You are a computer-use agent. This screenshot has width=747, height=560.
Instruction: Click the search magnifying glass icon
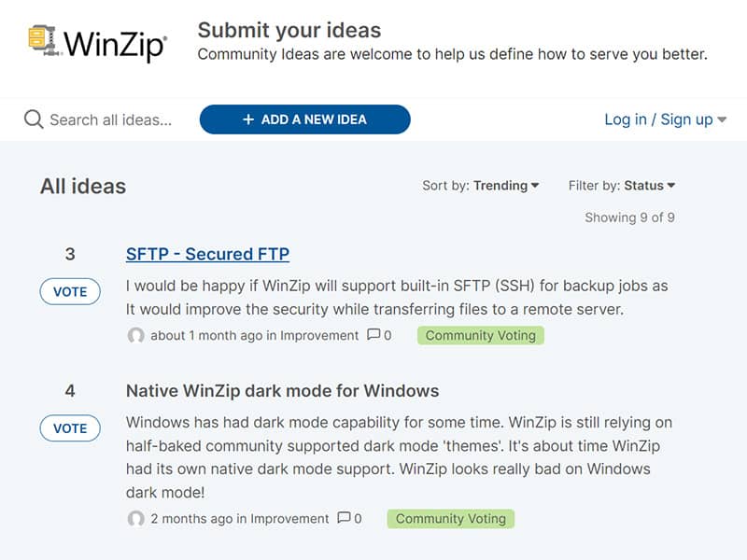(33, 119)
